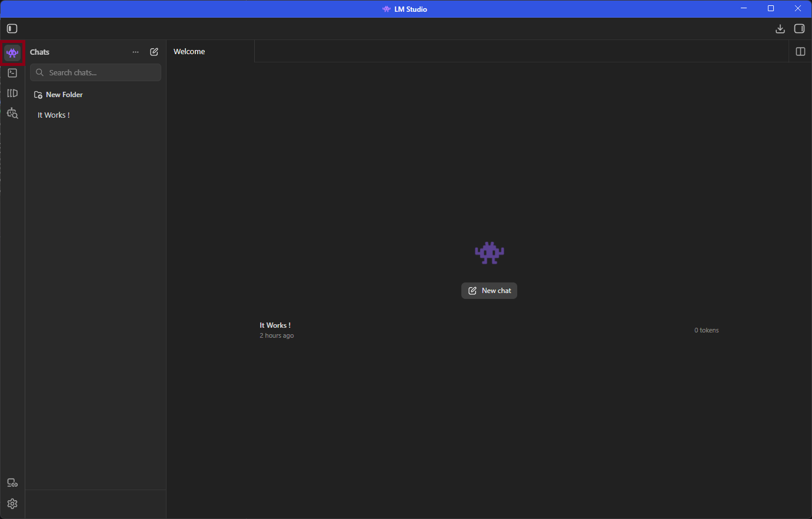The height and width of the screenshot is (519, 812).
Task: Open the recent 'It Works !' chat entry
Action: point(489,330)
